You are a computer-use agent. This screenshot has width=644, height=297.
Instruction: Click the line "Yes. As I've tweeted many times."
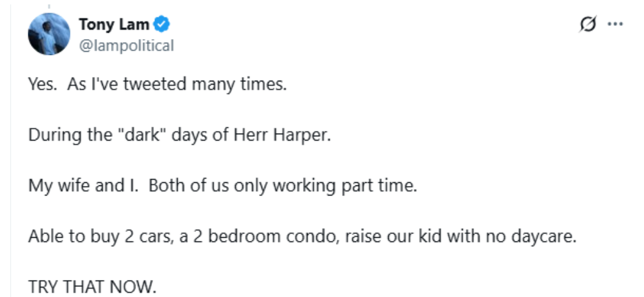click(158, 84)
